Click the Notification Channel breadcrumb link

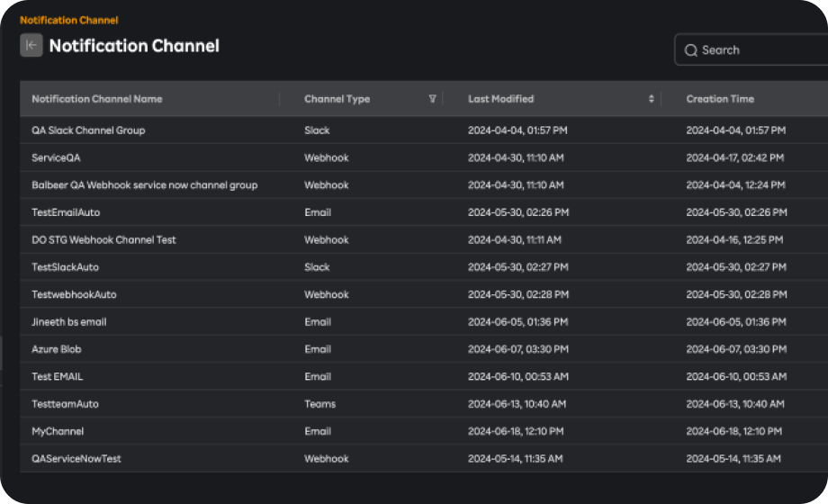(69, 20)
